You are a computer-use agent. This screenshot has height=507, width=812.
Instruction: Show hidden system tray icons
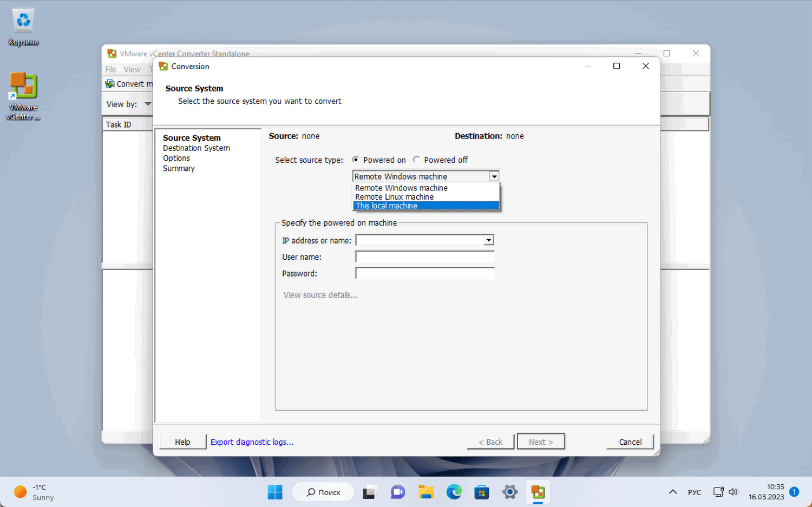pyautogui.click(x=673, y=492)
